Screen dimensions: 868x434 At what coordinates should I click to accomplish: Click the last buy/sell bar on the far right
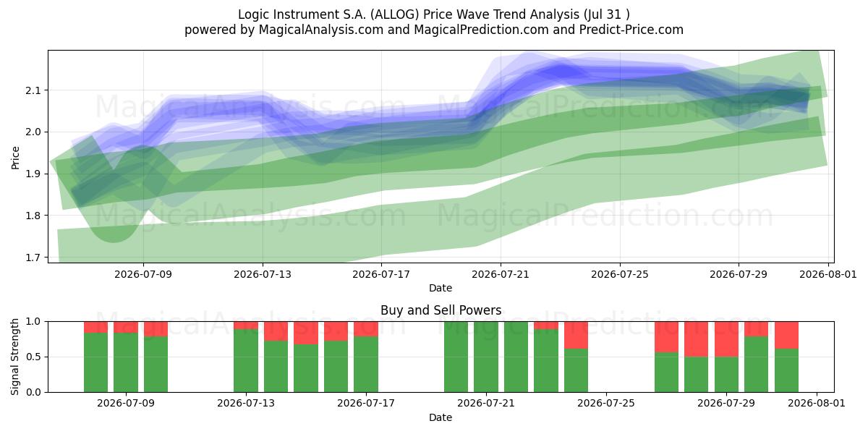pos(786,357)
